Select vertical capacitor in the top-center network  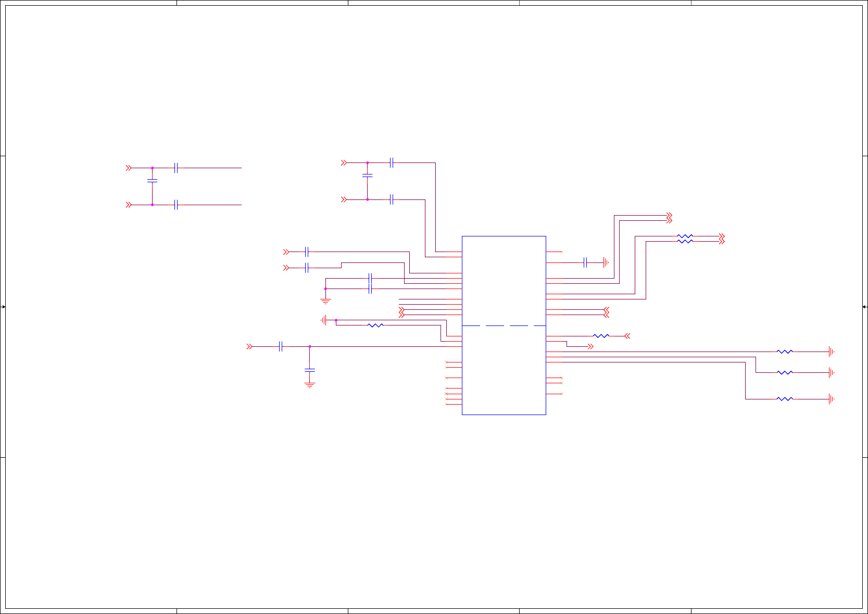(367, 176)
